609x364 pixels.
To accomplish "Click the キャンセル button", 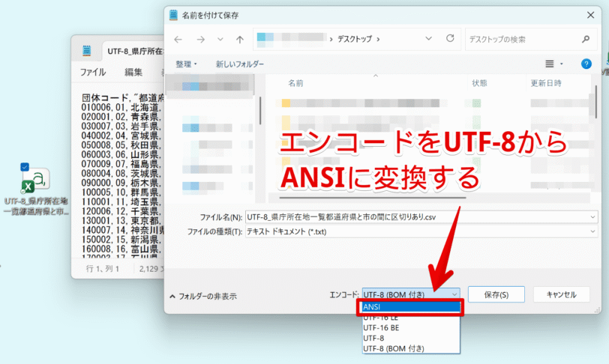I will (x=562, y=294).
